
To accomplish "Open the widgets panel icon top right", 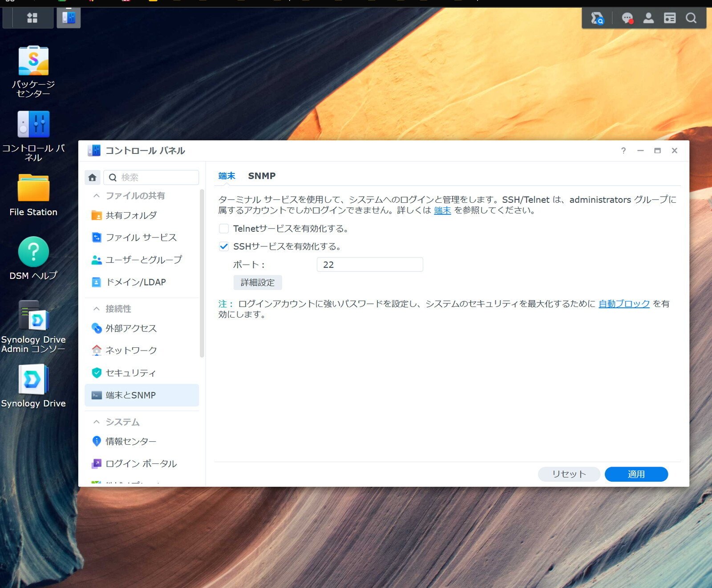I will click(x=670, y=18).
